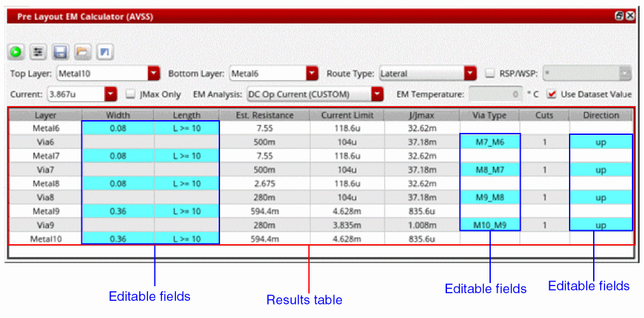Screen dimensions: 644x318
Task: Click the Via7 direction up cell
Action: (x=601, y=170)
